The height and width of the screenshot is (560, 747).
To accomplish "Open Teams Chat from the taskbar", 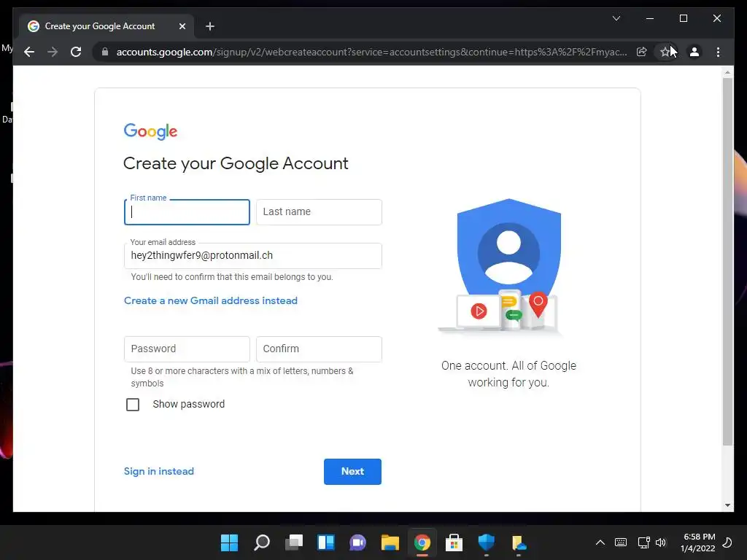I will [x=357, y=542].
